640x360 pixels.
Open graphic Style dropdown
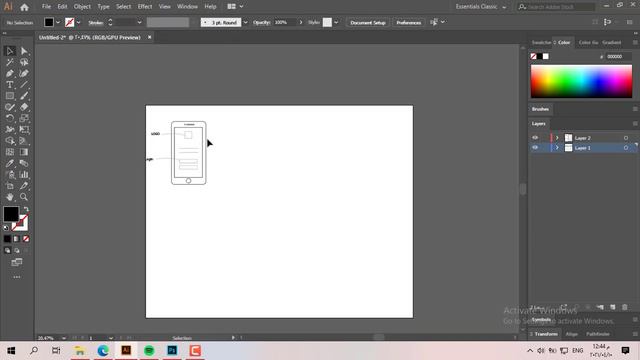click(x=336, y=22)
